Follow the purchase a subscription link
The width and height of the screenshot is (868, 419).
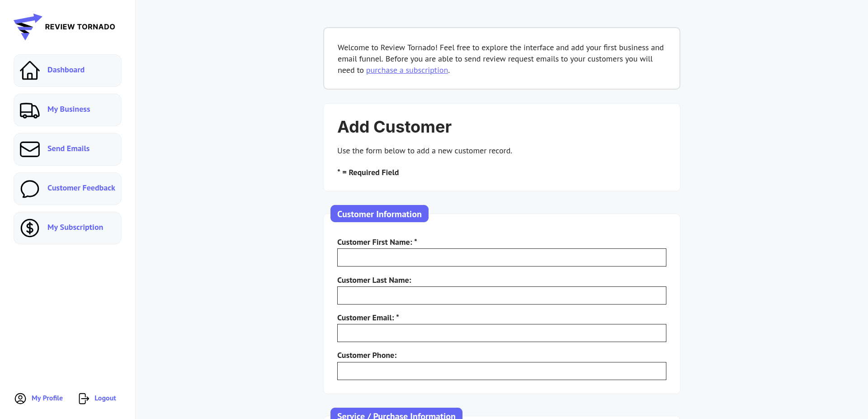[407, 71]
